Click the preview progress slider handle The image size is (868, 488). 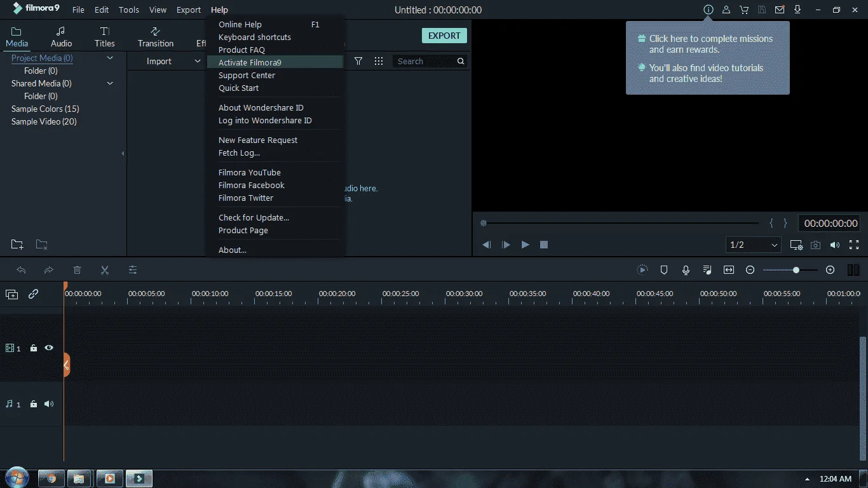coord(484,223)
